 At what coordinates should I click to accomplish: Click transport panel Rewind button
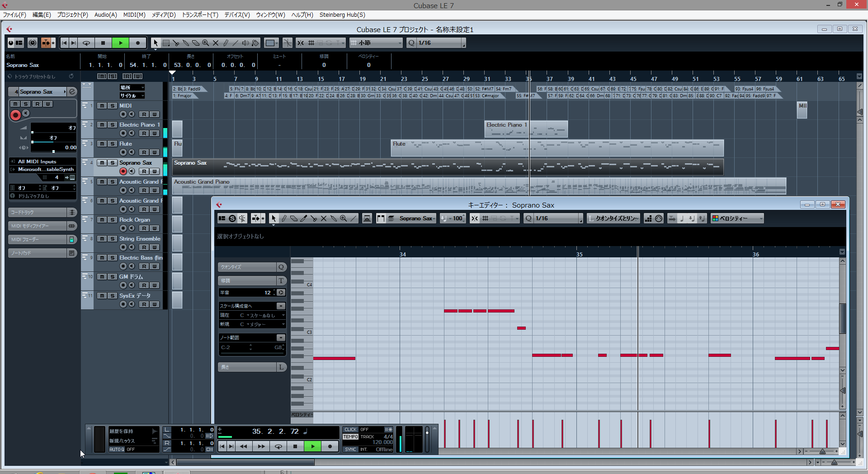coord(243,446)
